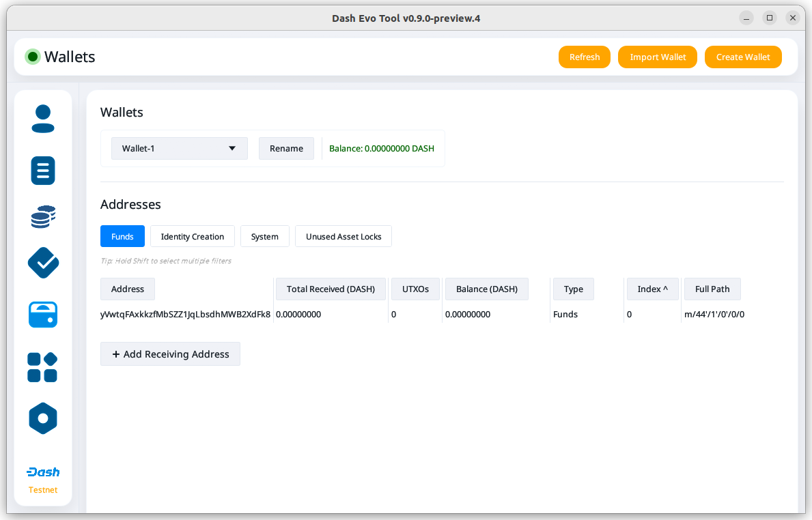Select the yVwtqFAxkkzf wallet address row
The width and height of the screenshot is (812, 520).
click(185, 315)
